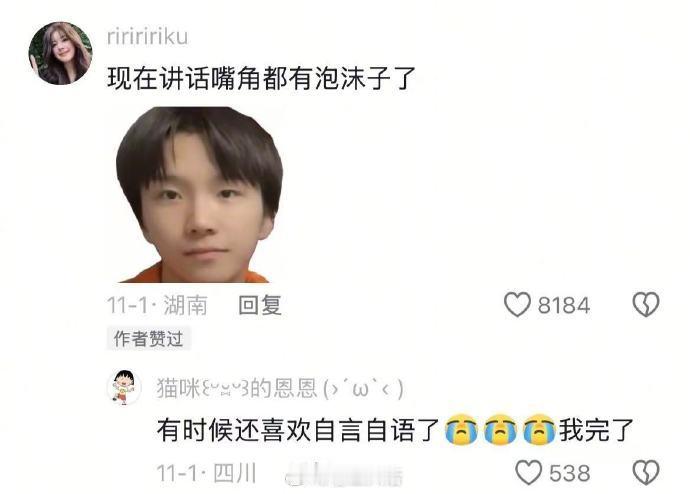Tap the 538 like count
Viewport: 690px width, 494px height.
pos(570,473)
